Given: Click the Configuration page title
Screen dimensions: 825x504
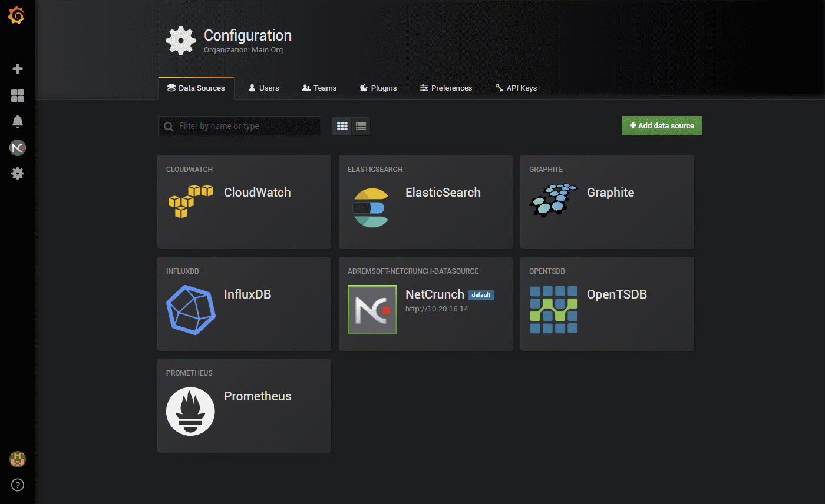Looking at the screenshot, I should coord(247,35).
